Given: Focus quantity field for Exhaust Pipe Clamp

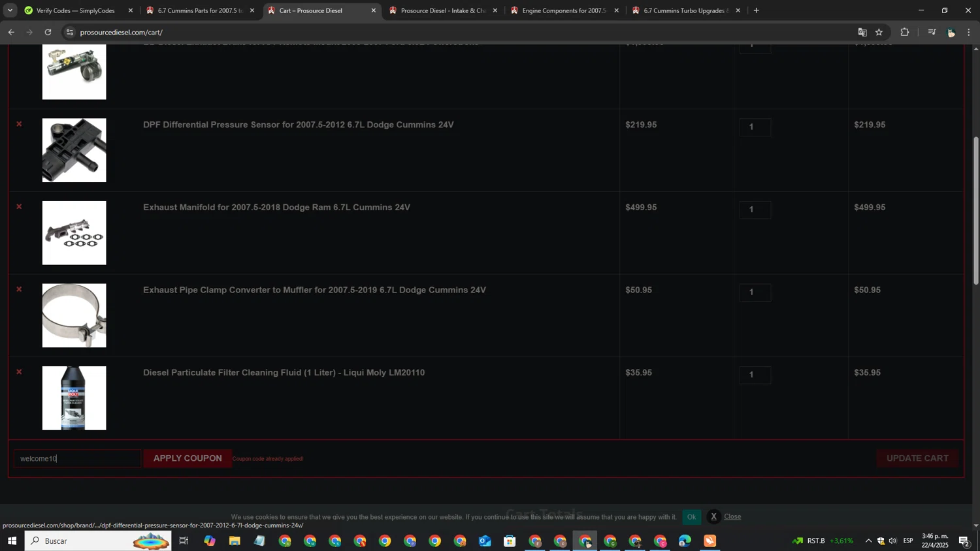Looking at the screenshot, I should pyautogui.click(x=755, y=292).
